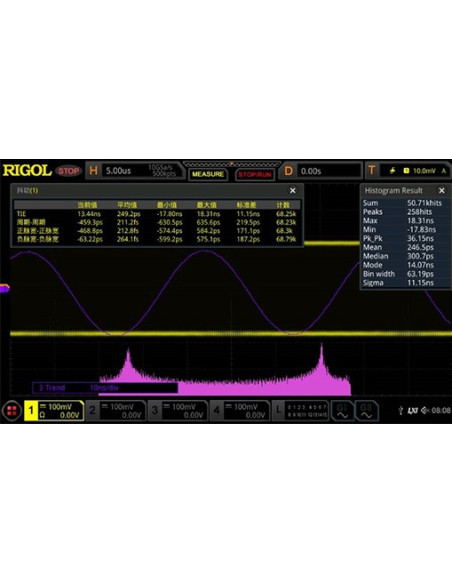This screenshot has height=584, width=452.
Task: Click histogram Bin width 63.19ps value
Action: point(420,274)
